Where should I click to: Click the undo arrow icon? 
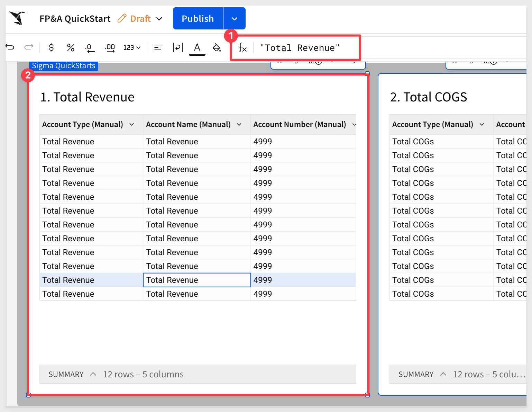10,47
